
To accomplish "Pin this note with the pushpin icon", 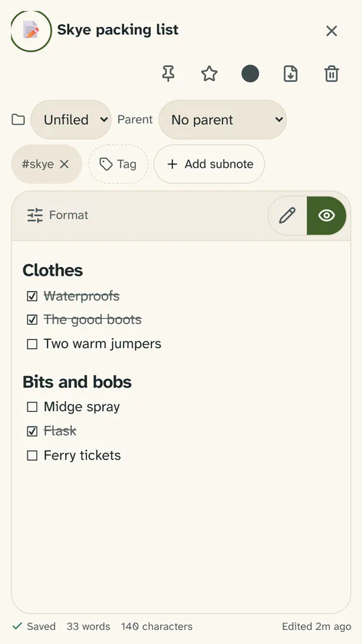I will 168,74.
